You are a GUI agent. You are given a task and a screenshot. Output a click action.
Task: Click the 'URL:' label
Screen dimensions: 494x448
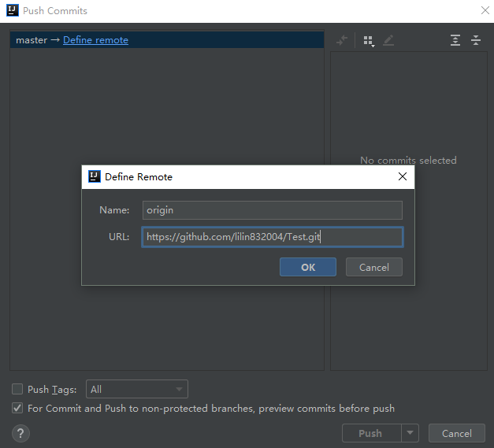(x=119, y=237)
